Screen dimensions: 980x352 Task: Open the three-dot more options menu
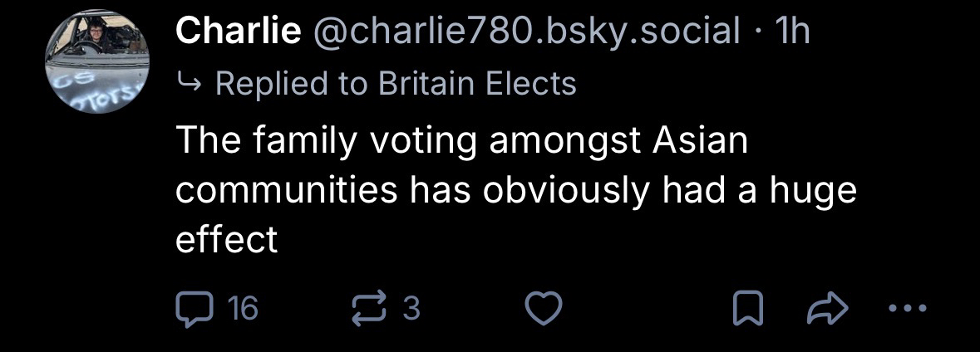(x=904, y=310)
